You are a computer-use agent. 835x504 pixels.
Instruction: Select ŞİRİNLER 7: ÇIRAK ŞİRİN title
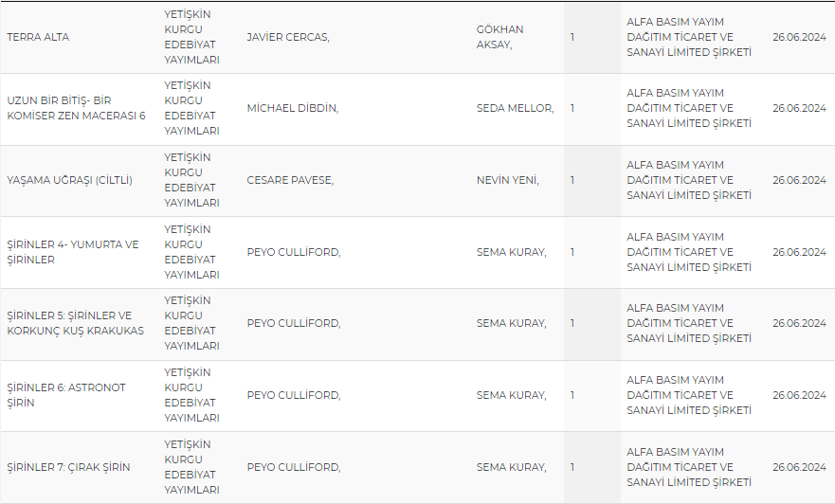pyautogui.click(x=68, y=467)
